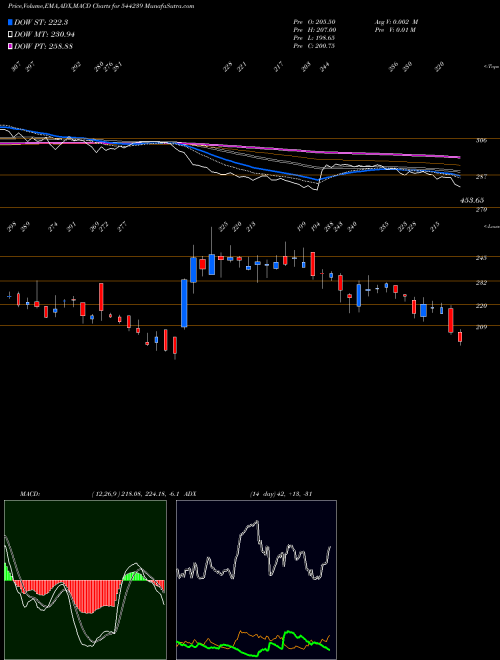Click the 279 price level label
Image resolution: width=500 pixels, height=660 pixels.
pos(481,210)
